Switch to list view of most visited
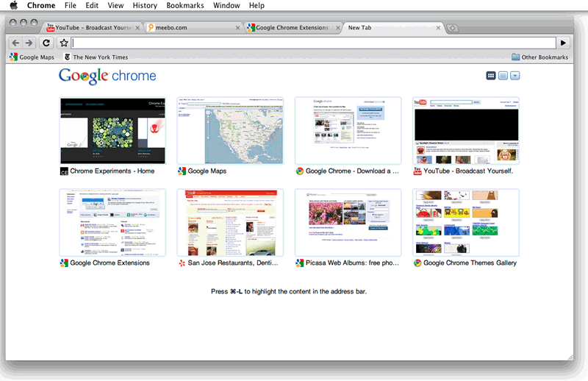Image resolution: width=588 pixels, height=381 pixels. click(x=503, y=76)
